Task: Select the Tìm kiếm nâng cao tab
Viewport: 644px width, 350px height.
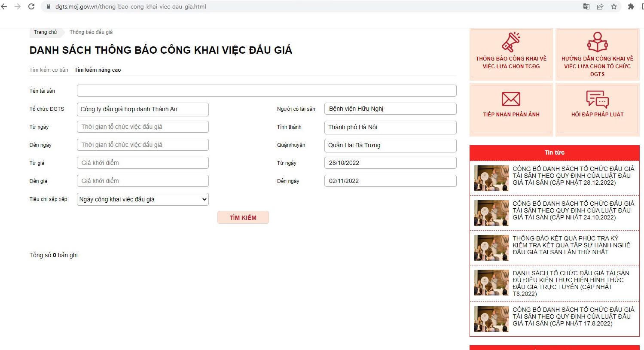Action: pos(98,70)
